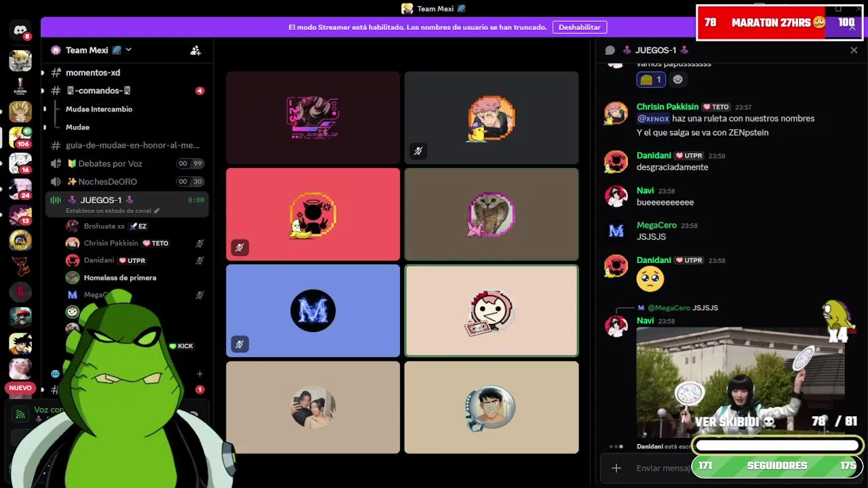The width and height of the screenshot is (868, 488).
Task: Join Debates por Voz voice channel
Action: 127,163
